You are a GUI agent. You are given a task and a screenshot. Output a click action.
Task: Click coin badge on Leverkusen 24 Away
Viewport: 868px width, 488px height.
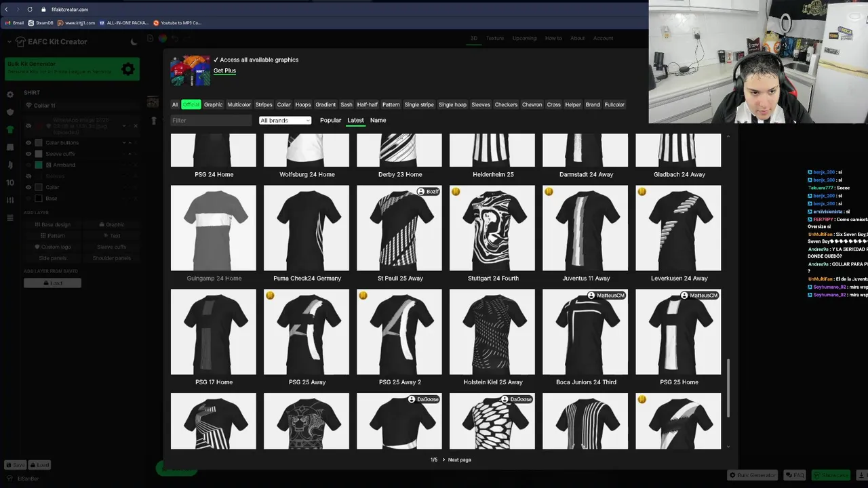(642, 192)
